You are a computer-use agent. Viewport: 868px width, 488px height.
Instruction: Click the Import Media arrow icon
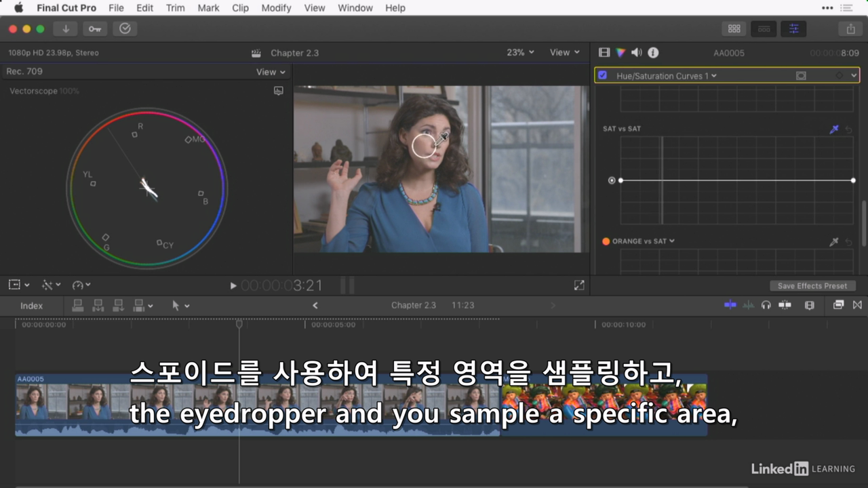pos(66,28)
